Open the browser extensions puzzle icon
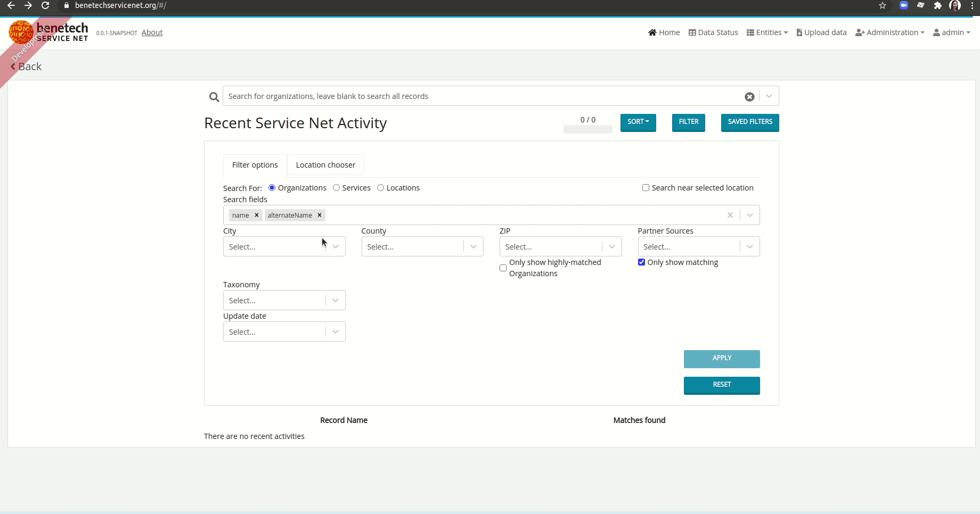Viewport: 980px width, 514px height. click(938, 5)
